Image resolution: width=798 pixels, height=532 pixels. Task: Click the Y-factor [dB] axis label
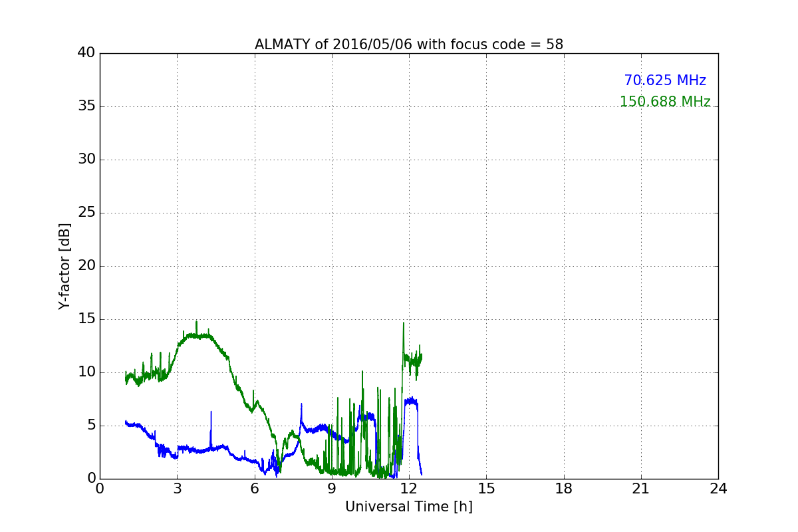pyautogui.click(x=65, y=266)
